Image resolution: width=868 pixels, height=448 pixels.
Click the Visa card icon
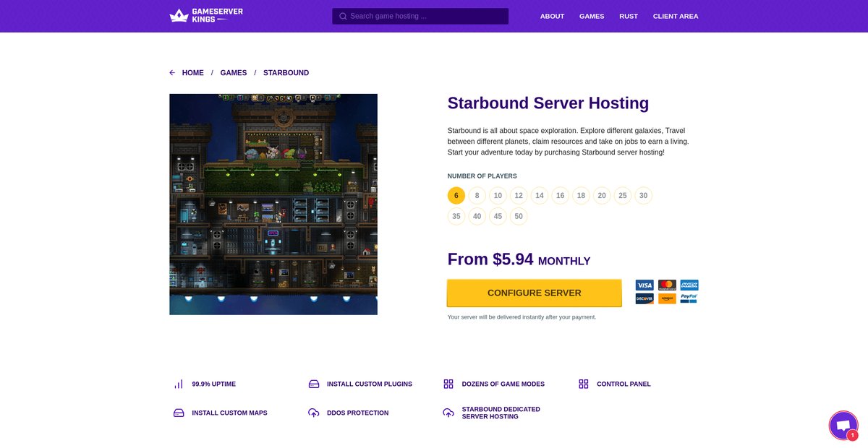click(x=644, y=285)
